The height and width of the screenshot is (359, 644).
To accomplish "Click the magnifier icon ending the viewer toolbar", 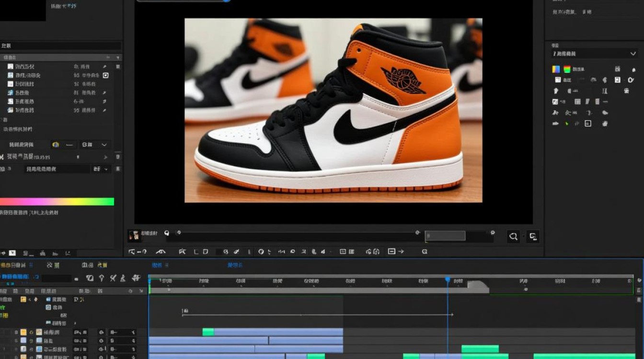I will point(425,251).
